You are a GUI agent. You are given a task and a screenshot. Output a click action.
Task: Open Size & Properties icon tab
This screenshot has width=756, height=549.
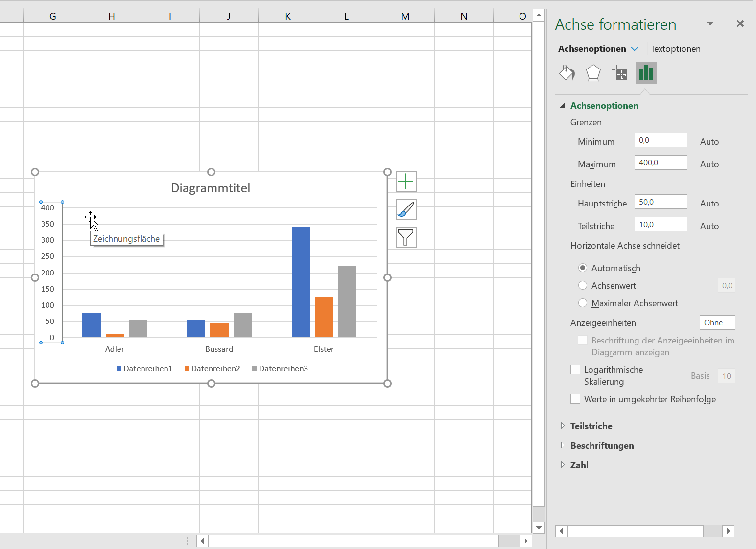[619, 73]
